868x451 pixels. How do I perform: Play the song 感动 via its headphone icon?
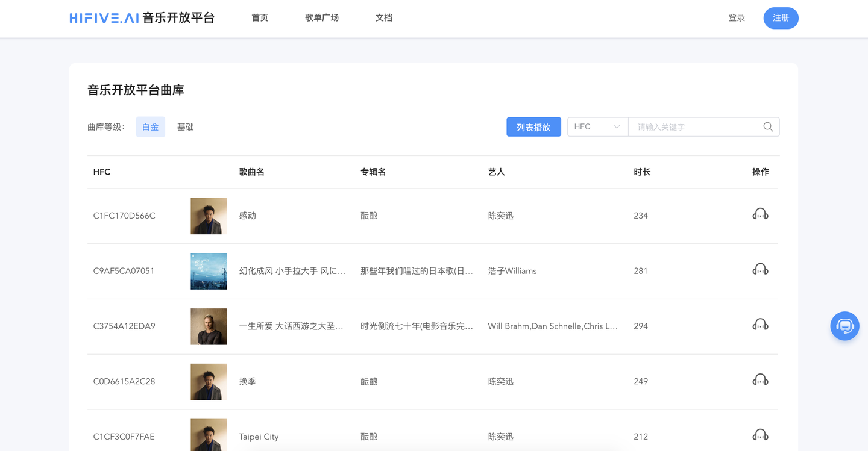click(x=760, y=215)
